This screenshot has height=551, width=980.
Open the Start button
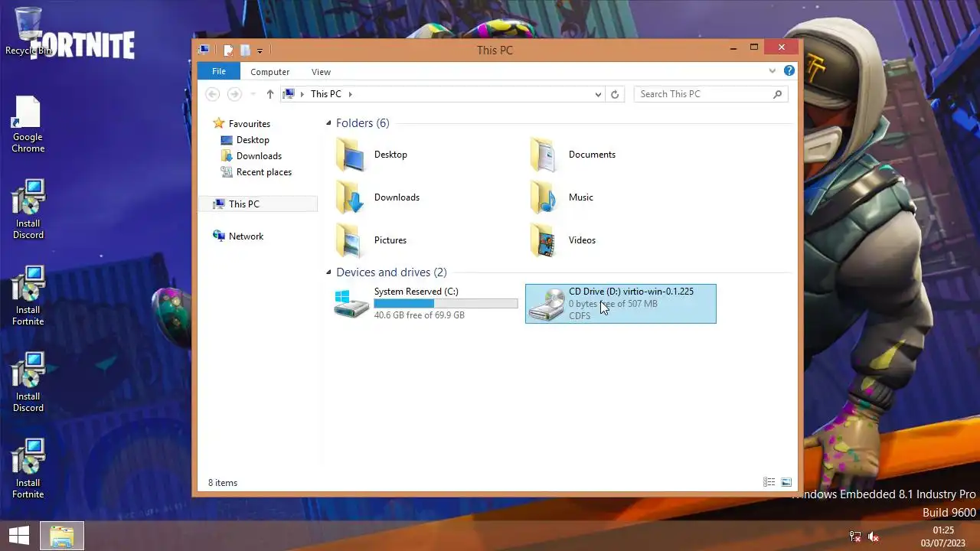point(19,535)
